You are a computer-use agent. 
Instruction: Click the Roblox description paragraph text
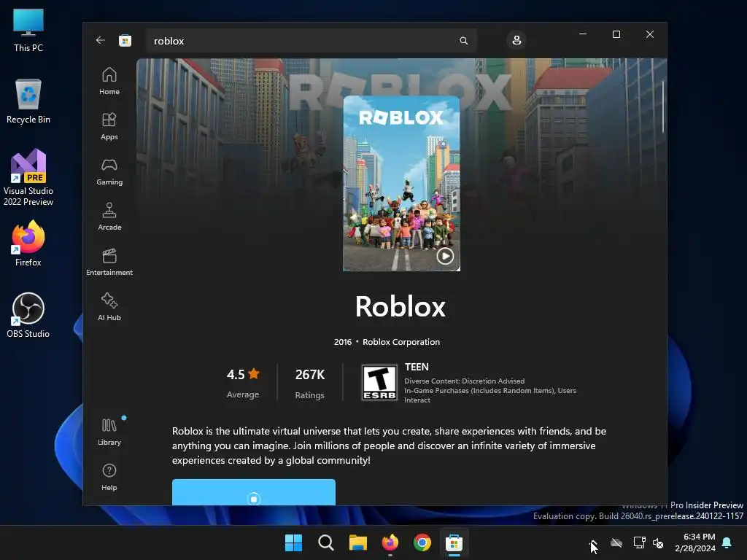(389, 446)
